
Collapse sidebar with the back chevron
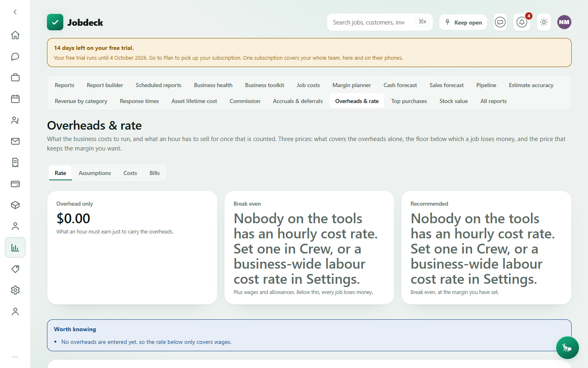tap(15, 12)
